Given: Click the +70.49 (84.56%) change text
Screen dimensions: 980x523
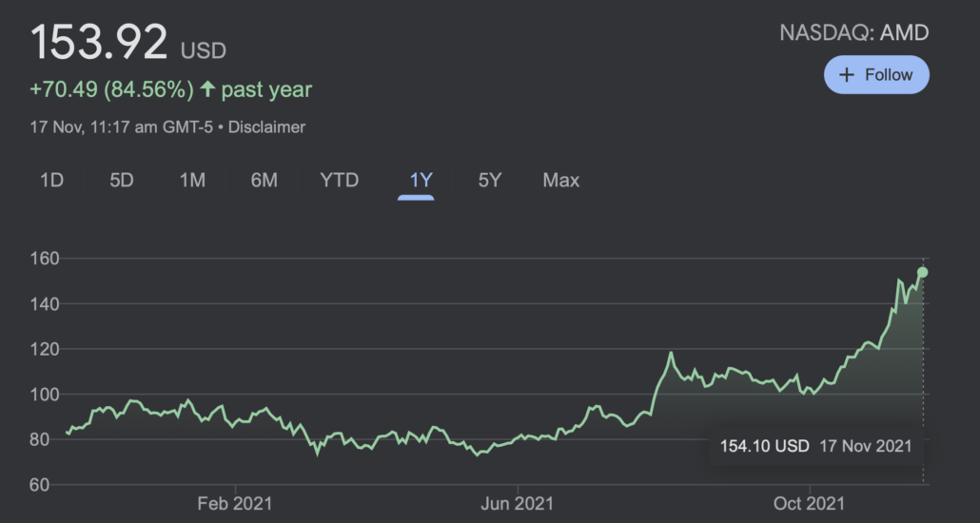Looking at the screenshot, I should 112,90.
